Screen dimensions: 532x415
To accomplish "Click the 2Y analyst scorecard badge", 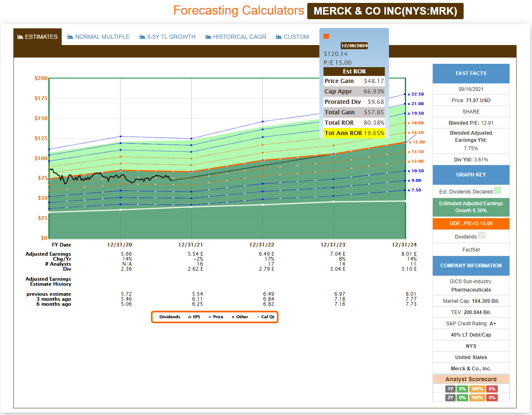I will click(x=450, y=397).
